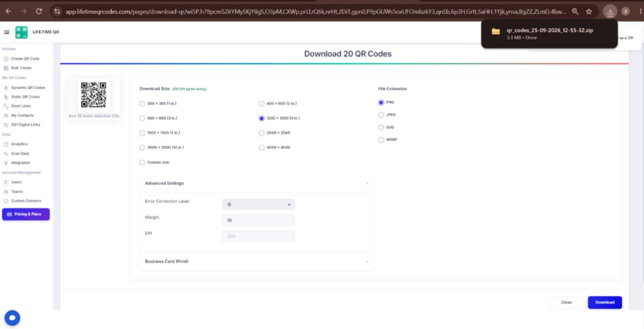Screen dimensions: 644x329
Task: Click "And 19 more selected QRs" text
Action: click(x=94, y=116)
